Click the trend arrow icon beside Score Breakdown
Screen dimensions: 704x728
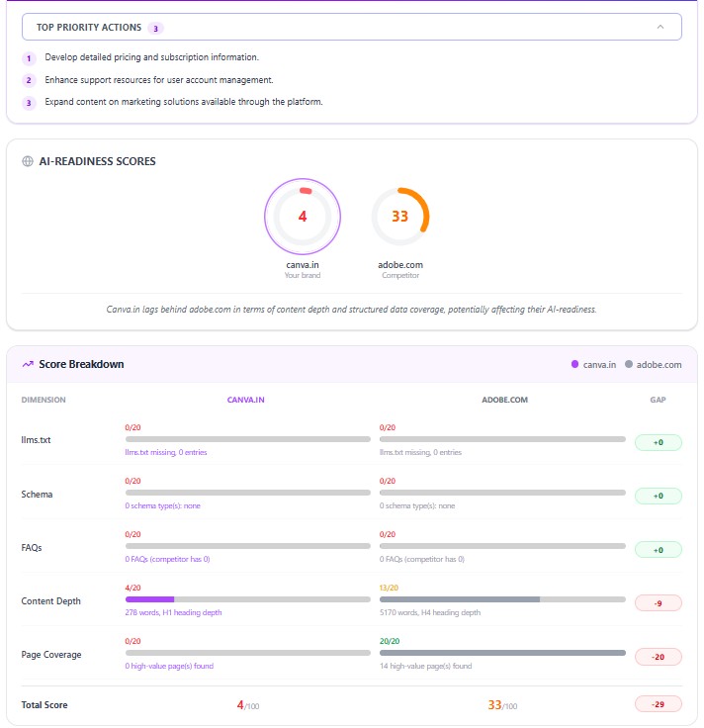coord(28,364)
